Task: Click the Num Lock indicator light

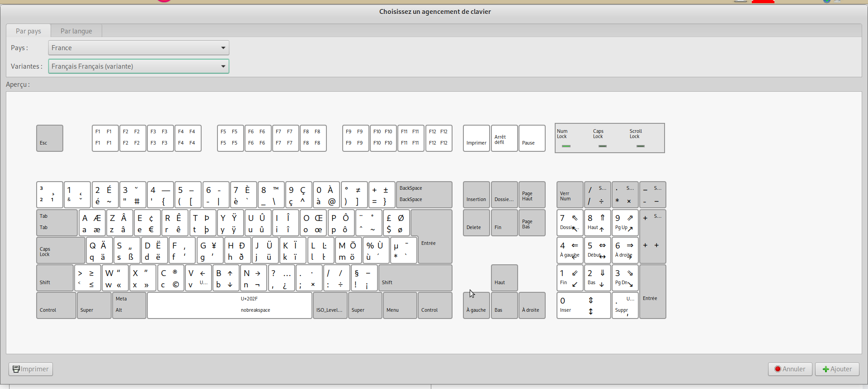Action: click(x=566, y=146)
